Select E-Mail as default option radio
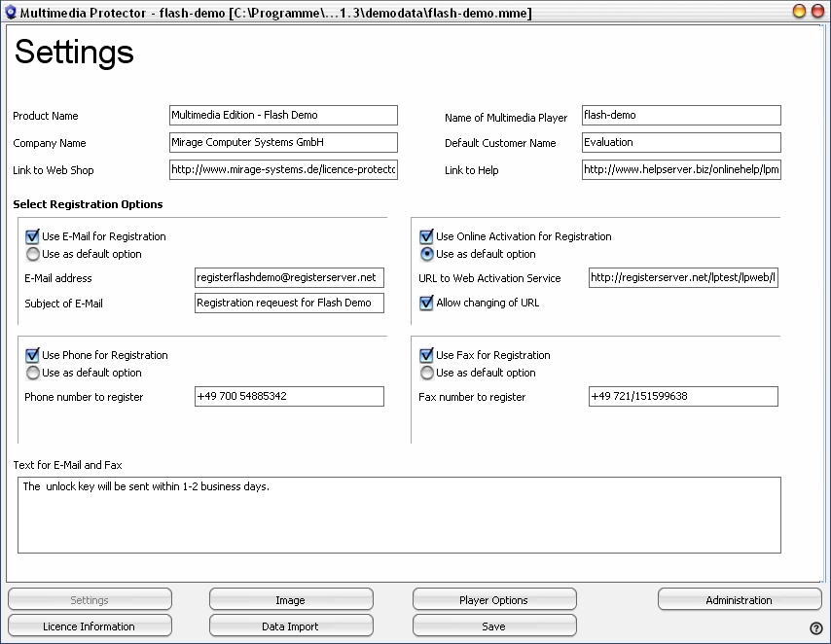This screenshot has width=831, height=644. click(33, 255)
